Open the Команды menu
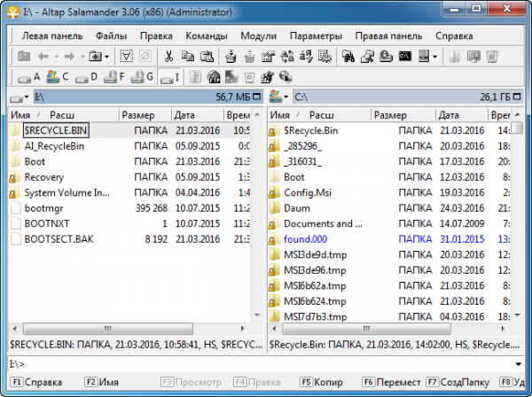 pos(207,36)
